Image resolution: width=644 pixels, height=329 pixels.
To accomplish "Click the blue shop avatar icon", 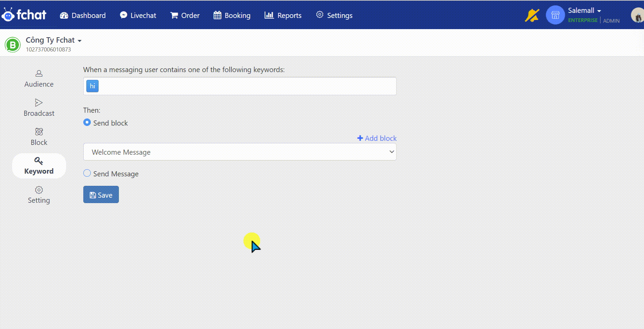I will click(555, 15).
